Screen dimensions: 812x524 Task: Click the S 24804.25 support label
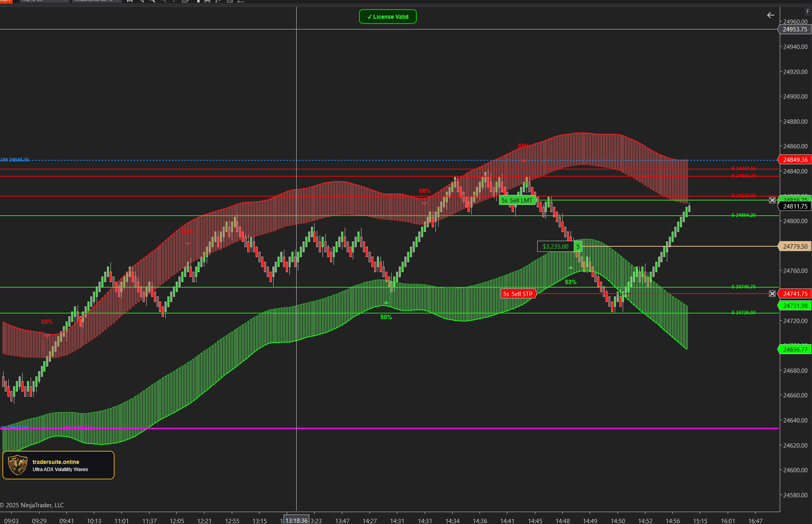point(744,215)
